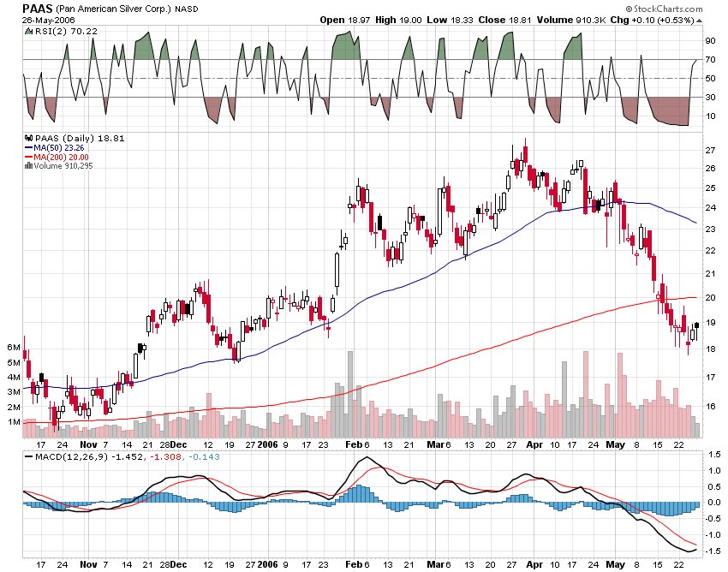Click the 18 label on the price axis

click(x=710, y=349)
